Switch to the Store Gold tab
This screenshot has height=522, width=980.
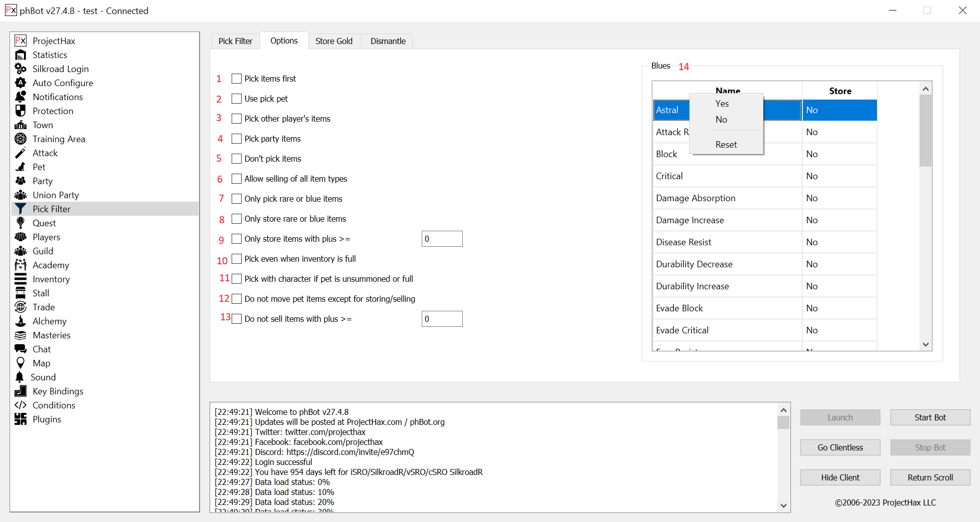pos(334,41)
